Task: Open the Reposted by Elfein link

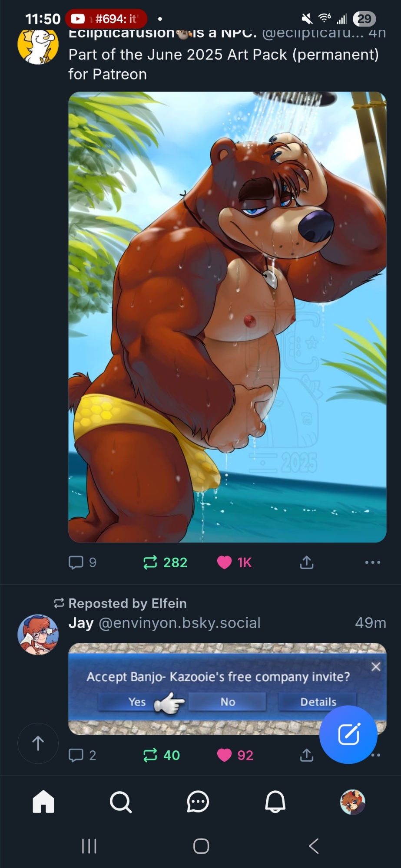Action: point(127,603)
